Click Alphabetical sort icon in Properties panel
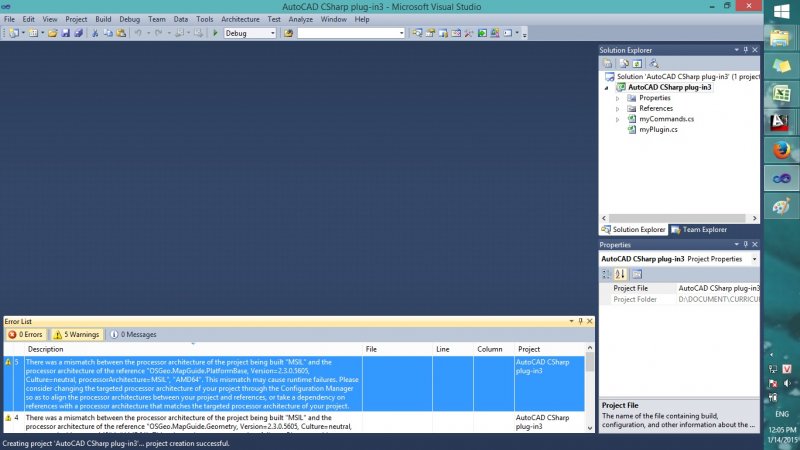800x450 pixels. click(620, 274)
